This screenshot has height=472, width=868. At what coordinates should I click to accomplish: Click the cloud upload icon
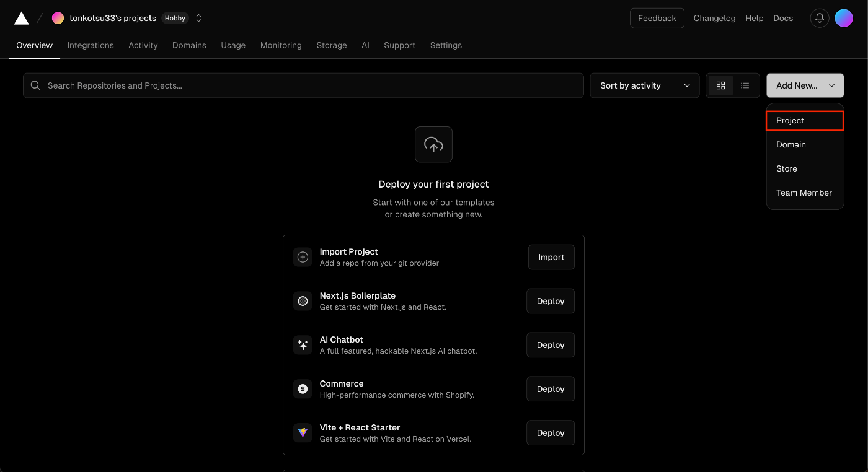[433, 144]
